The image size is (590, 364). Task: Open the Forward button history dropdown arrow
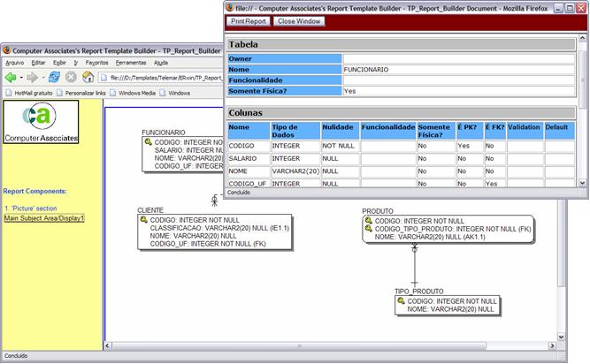point(43,77)
